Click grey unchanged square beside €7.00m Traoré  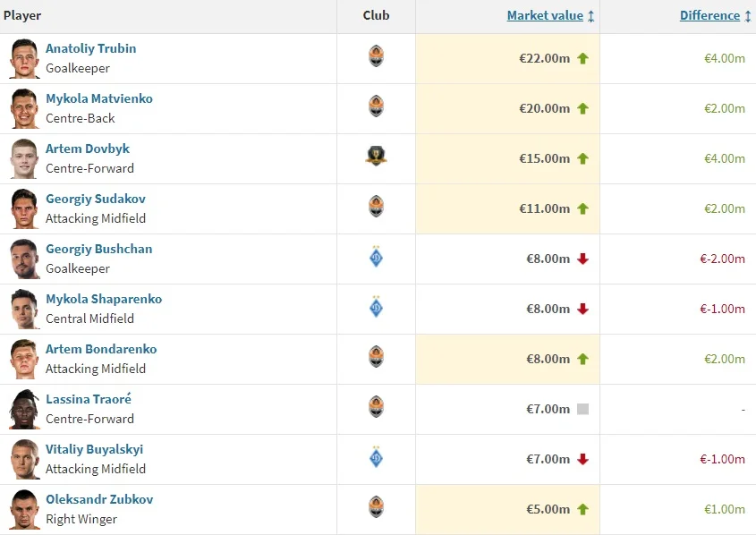(x=583, y=409)
